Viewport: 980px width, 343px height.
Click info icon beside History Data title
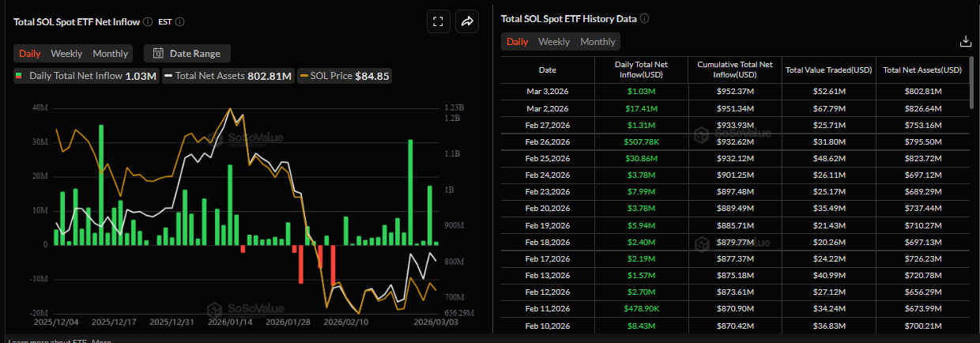[644, 18]
